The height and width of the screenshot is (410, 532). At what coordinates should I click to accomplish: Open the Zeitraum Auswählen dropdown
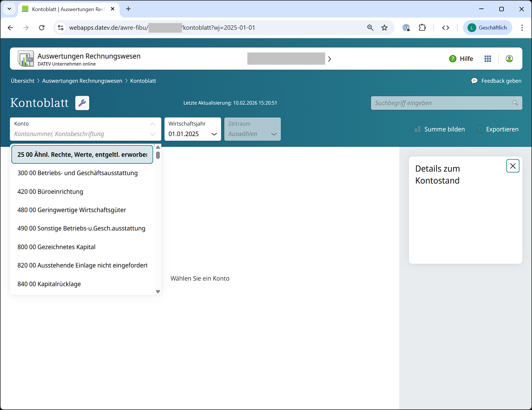[253, 129]
